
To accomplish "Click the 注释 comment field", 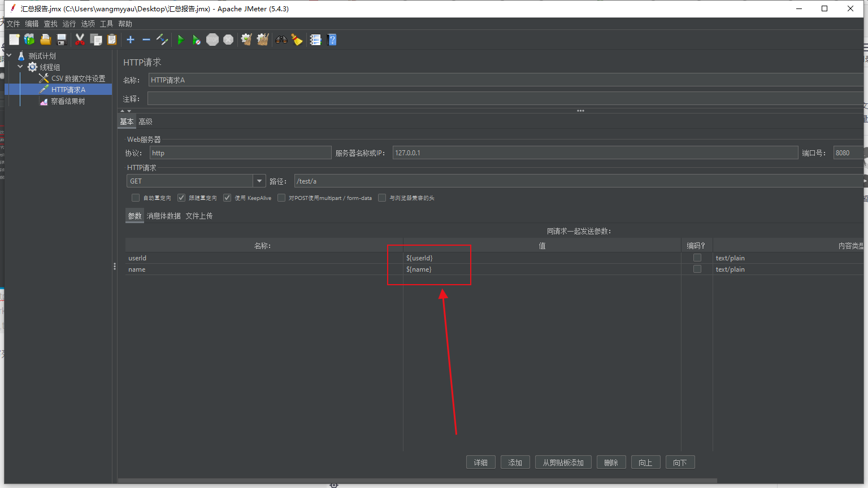I will tap(506, 98).
